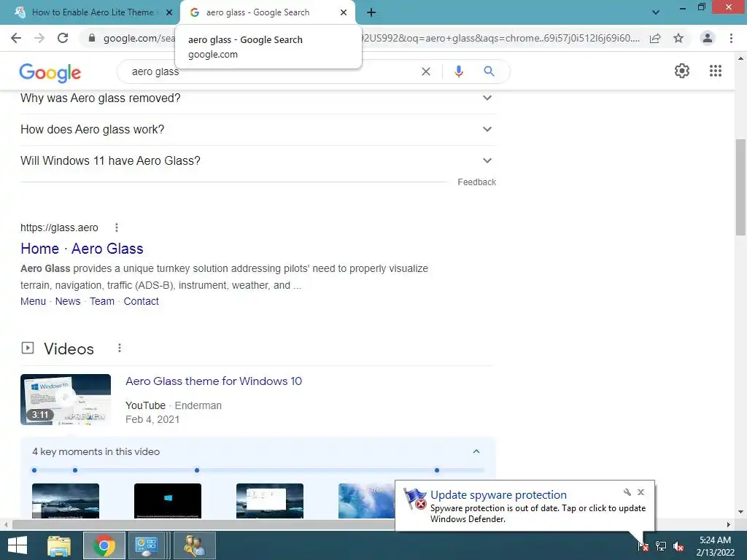Switch to Chrome in the taskbar
The height and width of the screenshot is (560, 747).
104,545
